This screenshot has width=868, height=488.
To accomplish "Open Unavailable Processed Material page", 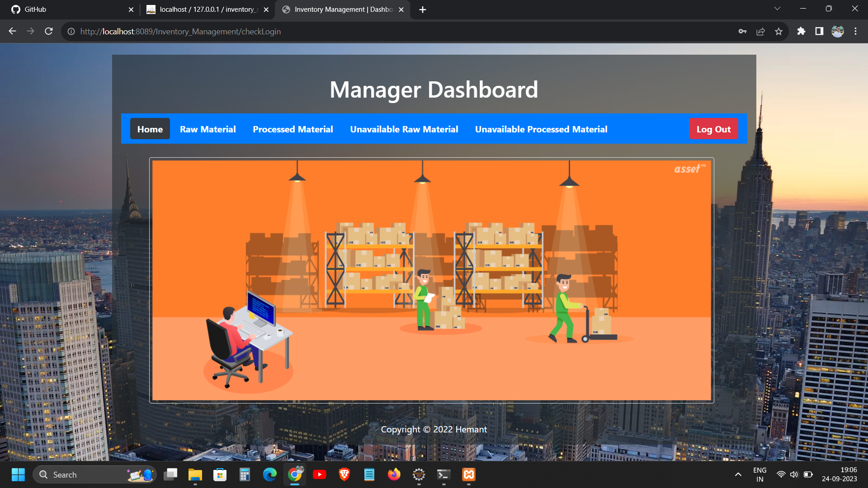I will coord(541,129).
